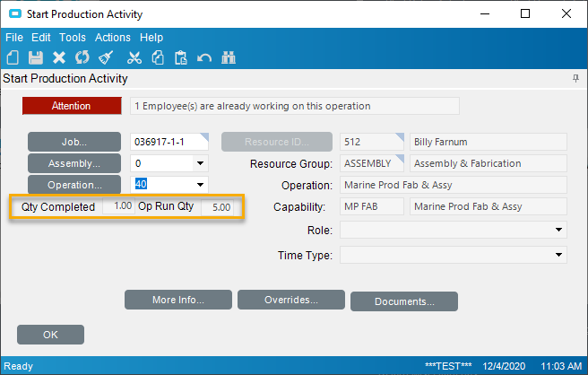Click the Resource Group: label
588x375 pixels.
pos(291,164)
